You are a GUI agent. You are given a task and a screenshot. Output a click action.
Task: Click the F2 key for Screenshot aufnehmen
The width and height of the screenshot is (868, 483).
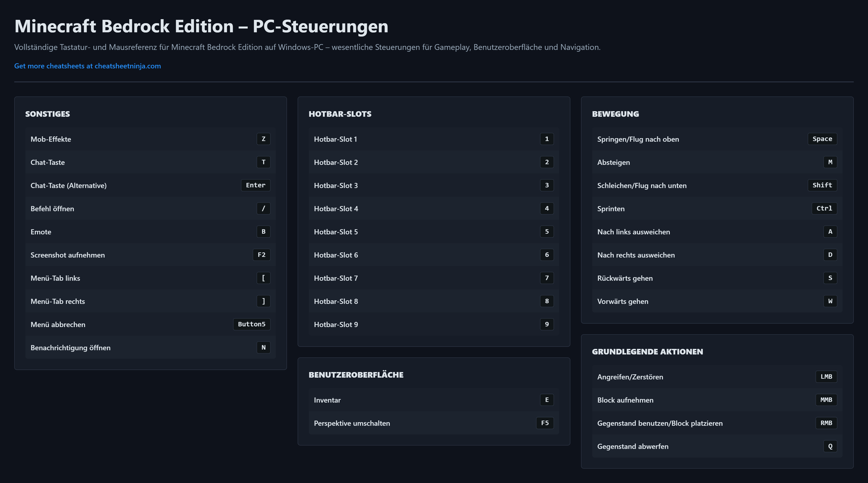[x=262, y=255]
